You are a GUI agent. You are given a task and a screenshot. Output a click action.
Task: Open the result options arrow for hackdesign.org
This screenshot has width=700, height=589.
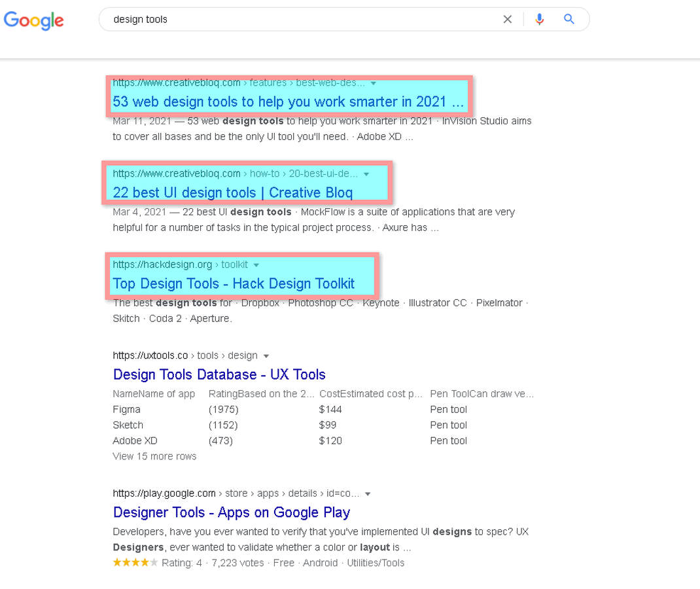click(256, 264)
